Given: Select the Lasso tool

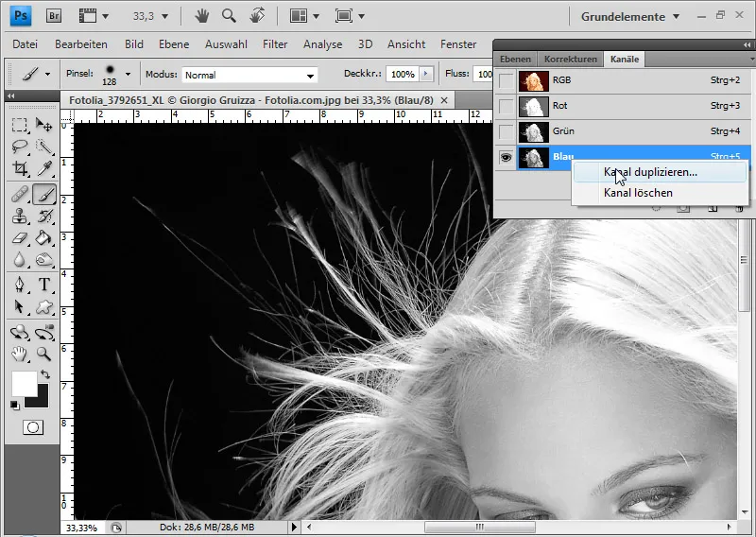Looking at the screenshot, I should coord(20,147).
